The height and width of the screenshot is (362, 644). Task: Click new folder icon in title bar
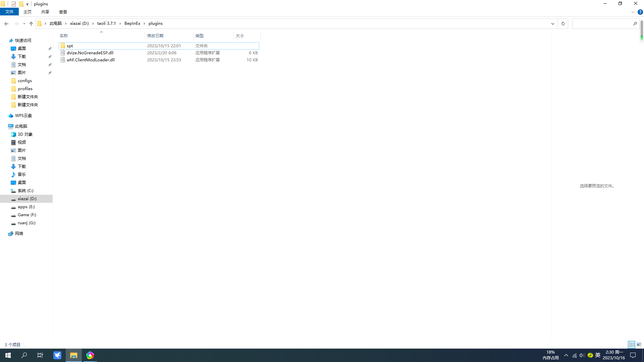21,4
